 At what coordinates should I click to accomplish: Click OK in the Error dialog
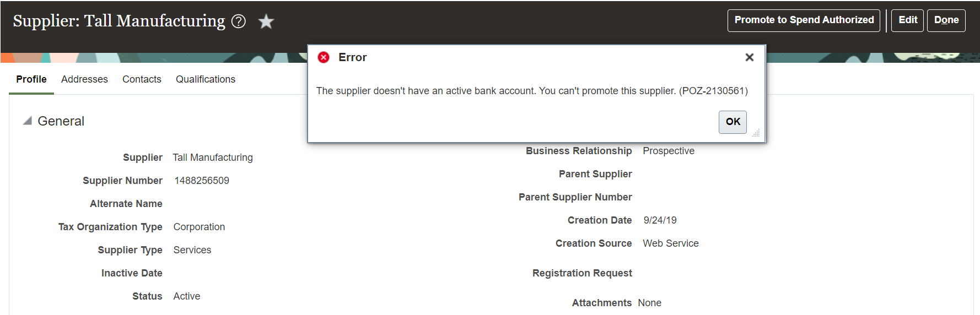click(733, 122)
